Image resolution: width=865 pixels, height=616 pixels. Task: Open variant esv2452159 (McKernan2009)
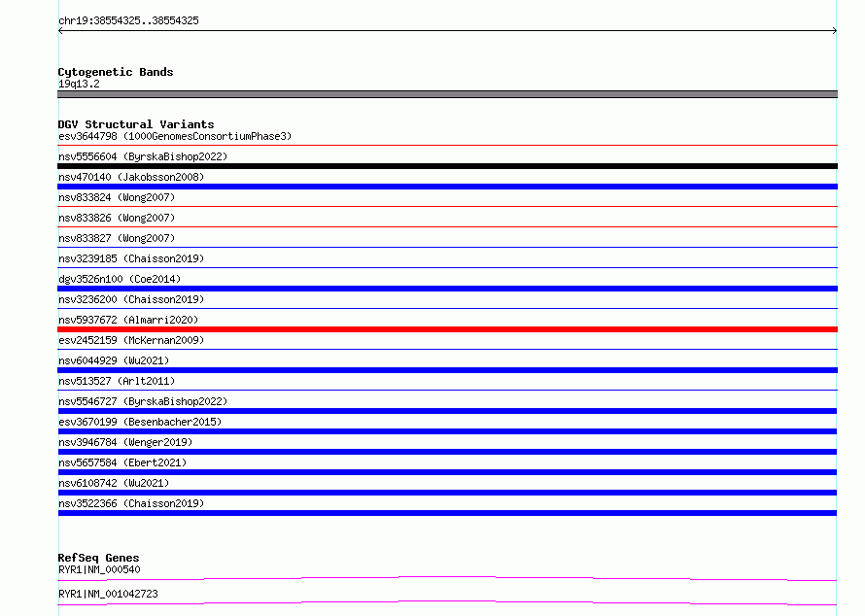click(x=131, y=340)
